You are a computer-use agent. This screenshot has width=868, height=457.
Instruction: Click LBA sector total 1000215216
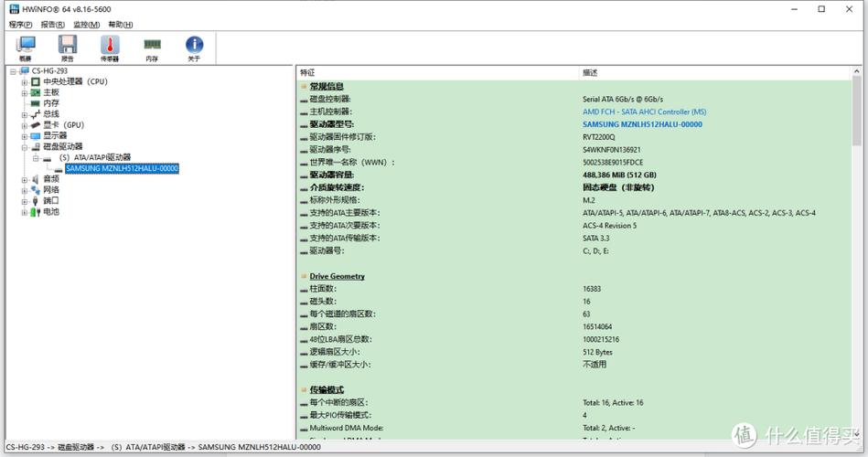601,340
